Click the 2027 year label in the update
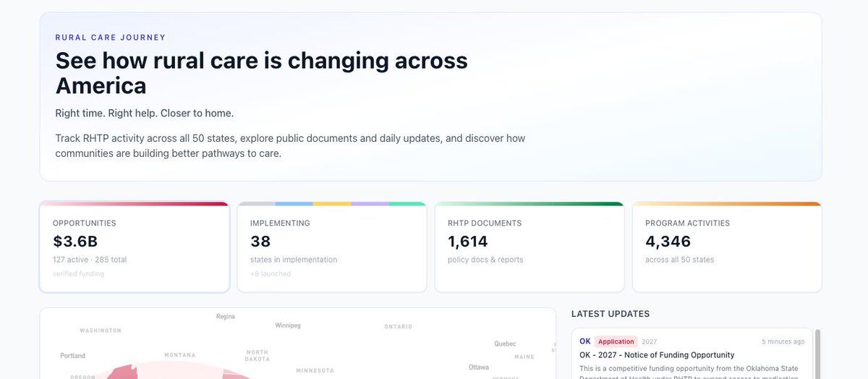Screen dimensions: 868x379 point(649,341)
